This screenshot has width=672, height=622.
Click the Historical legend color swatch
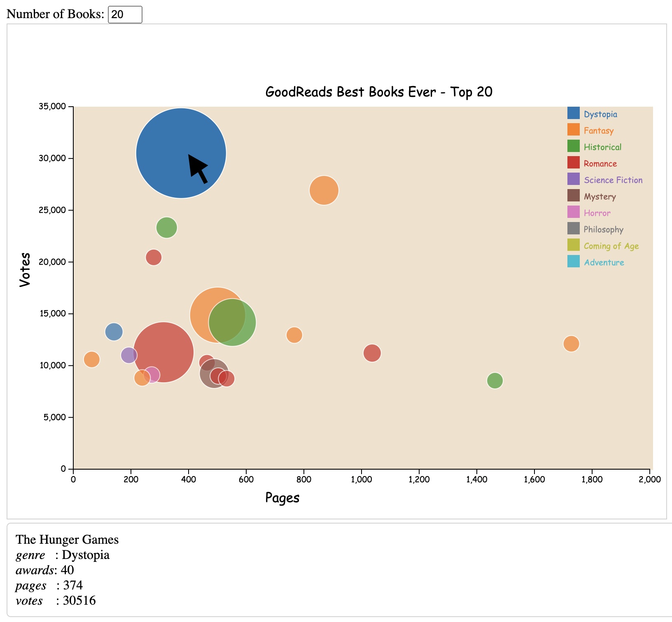click(x=574, y=147)
